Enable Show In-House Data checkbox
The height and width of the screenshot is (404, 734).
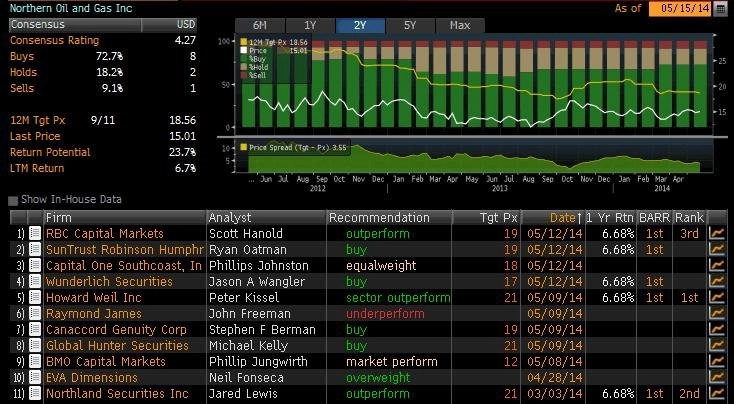pos(13,200)
